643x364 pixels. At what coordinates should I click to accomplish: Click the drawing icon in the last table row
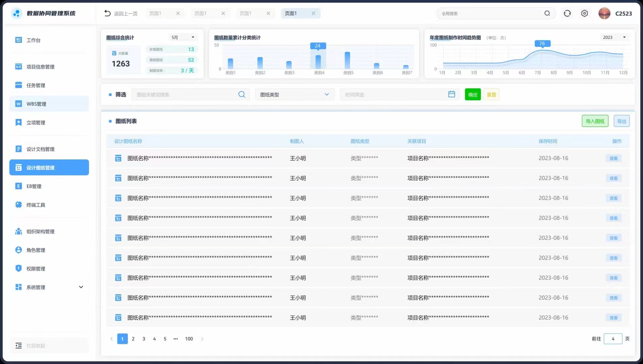pyautogui.click(x=118, y=317)
